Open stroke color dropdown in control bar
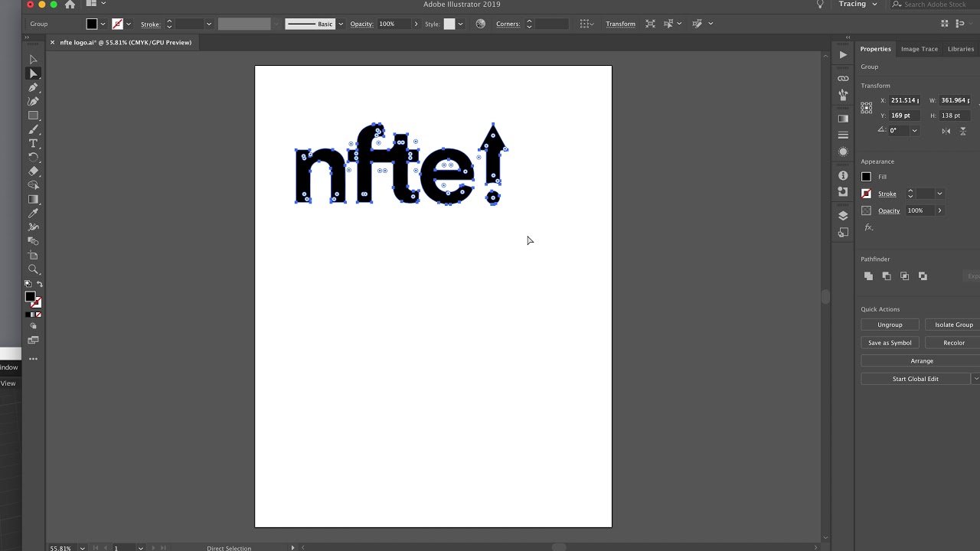Screen dimensions: 980x551 pos(129,24)
